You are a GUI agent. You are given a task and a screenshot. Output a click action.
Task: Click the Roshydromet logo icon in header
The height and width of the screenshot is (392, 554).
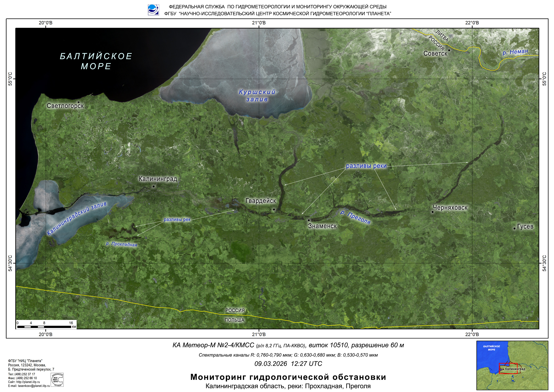coord(153,10)
